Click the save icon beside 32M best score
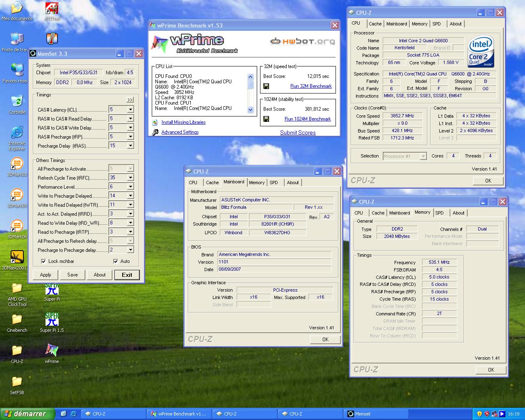Image resolution: width=525 pixels, height=420 pixels. pyautogui.click(x=266, y=86)
